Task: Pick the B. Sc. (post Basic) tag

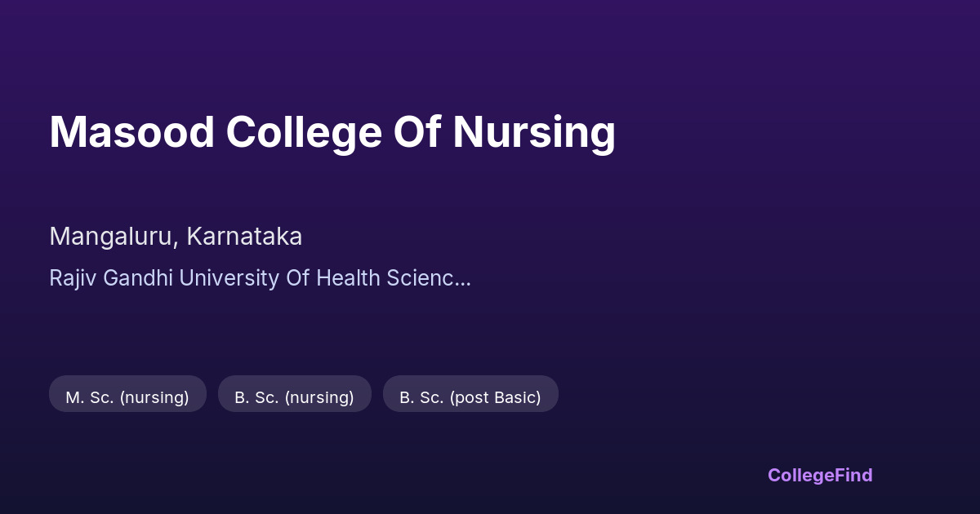Action: click(470, 397)
